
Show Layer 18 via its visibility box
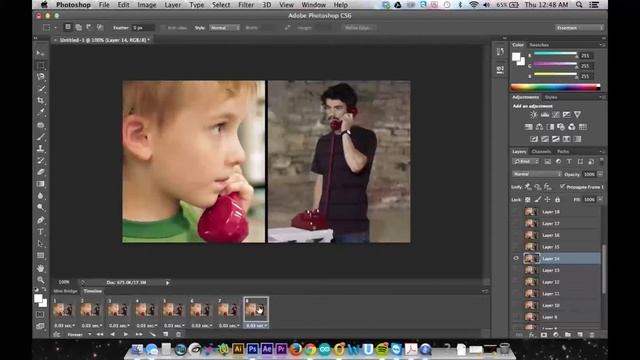click(516, 212)
